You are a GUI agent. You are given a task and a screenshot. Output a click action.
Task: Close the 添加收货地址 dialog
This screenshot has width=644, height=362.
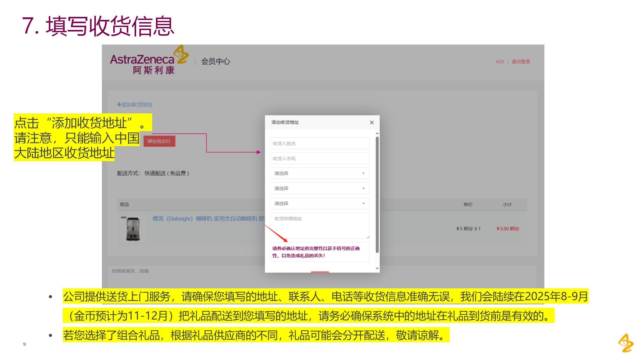point(372,122)
